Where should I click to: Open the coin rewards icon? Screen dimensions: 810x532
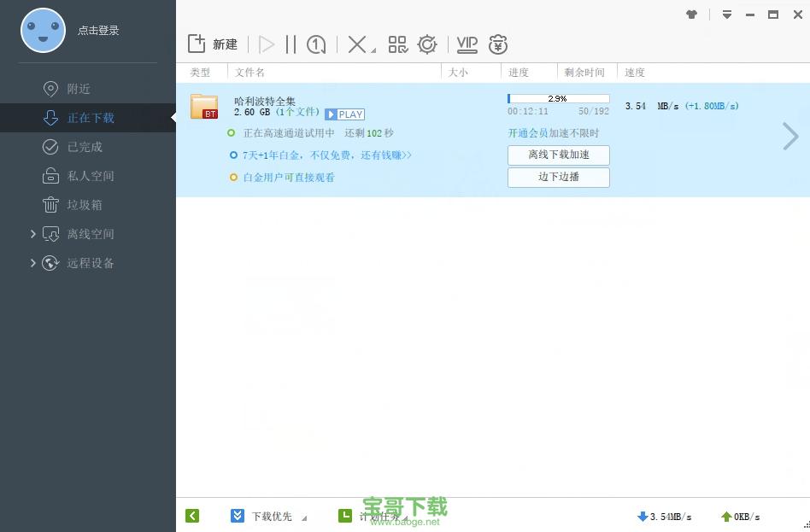click(498, 44)
